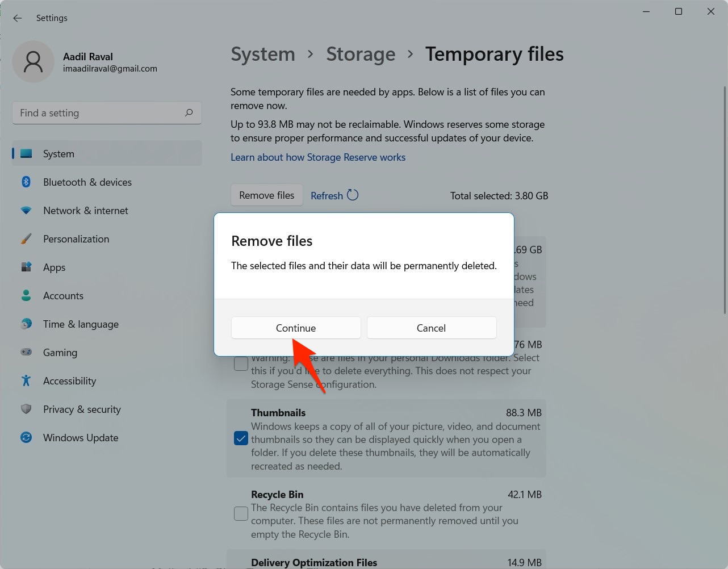Check the Recycle Bin checkbox
This screenshot has width=728, height=569.
click(x=241, y=514)
